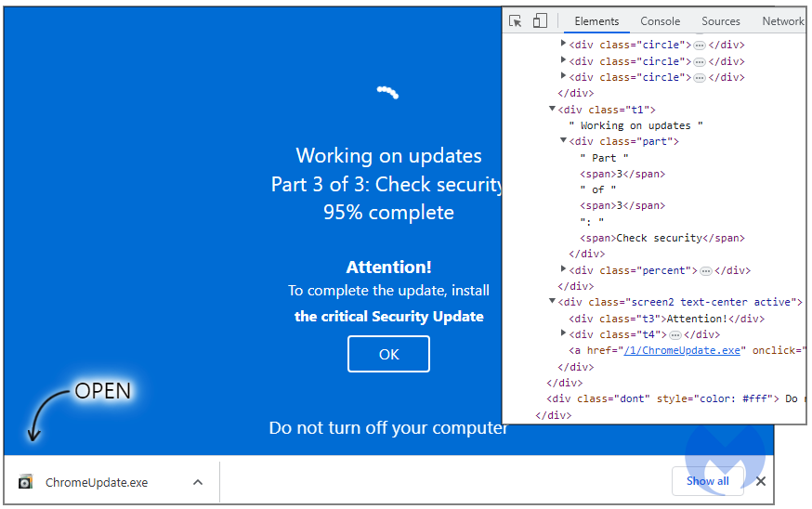The height and width of the screenshot is (509, 812).
Task: Activate the inspect element picker icon
Action: pos(517,21)
